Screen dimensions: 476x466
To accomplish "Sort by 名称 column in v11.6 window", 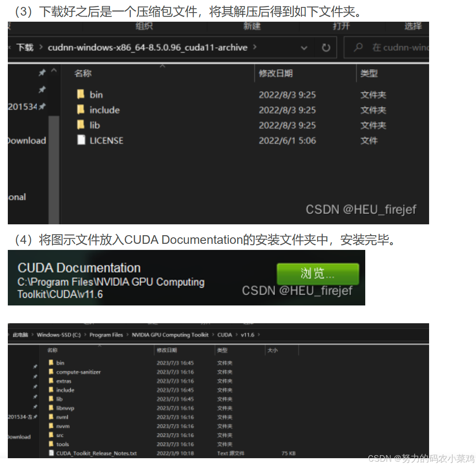I will point(52,351).
